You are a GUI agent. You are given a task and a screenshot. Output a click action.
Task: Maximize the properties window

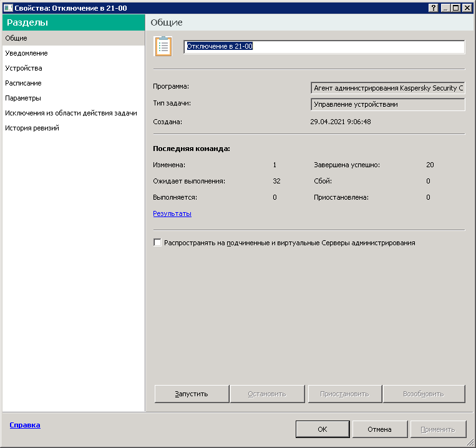tap(455, 8)
